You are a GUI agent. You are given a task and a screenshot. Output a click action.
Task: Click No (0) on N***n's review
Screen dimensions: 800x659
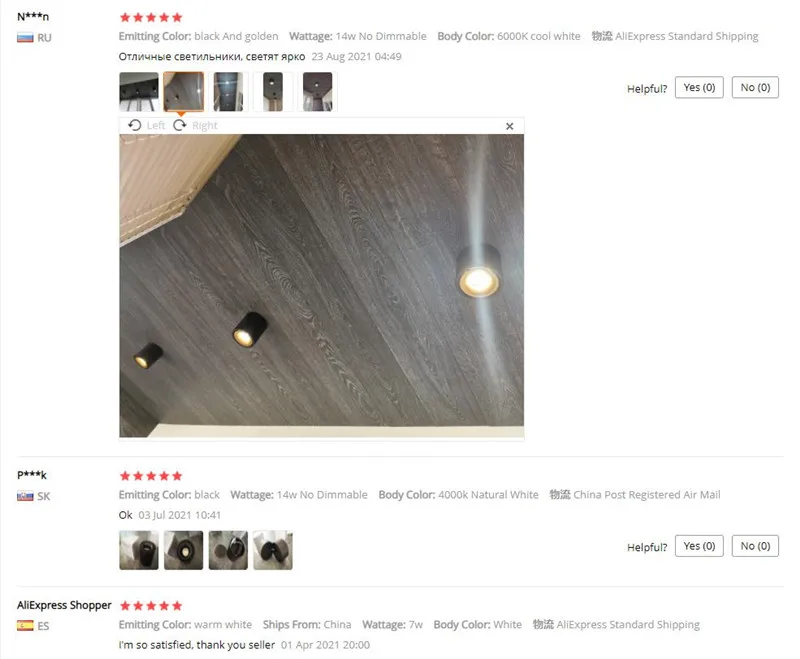point(755,87)
